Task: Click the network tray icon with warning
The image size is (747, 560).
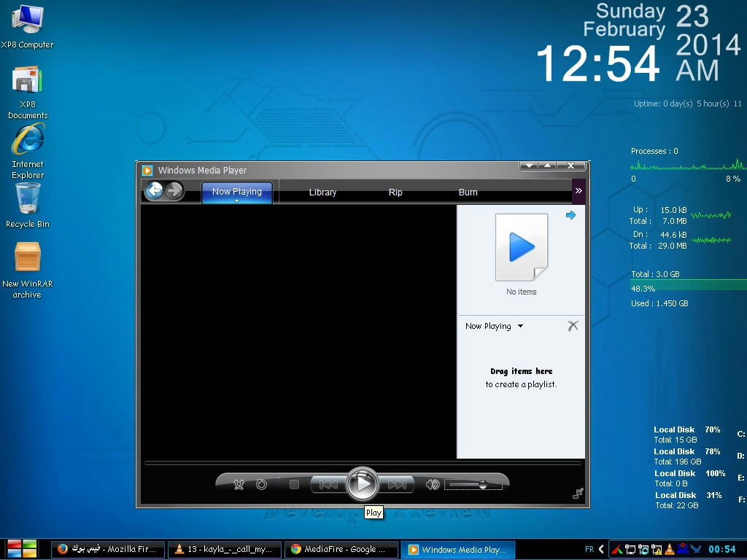Action: [657, 550]
